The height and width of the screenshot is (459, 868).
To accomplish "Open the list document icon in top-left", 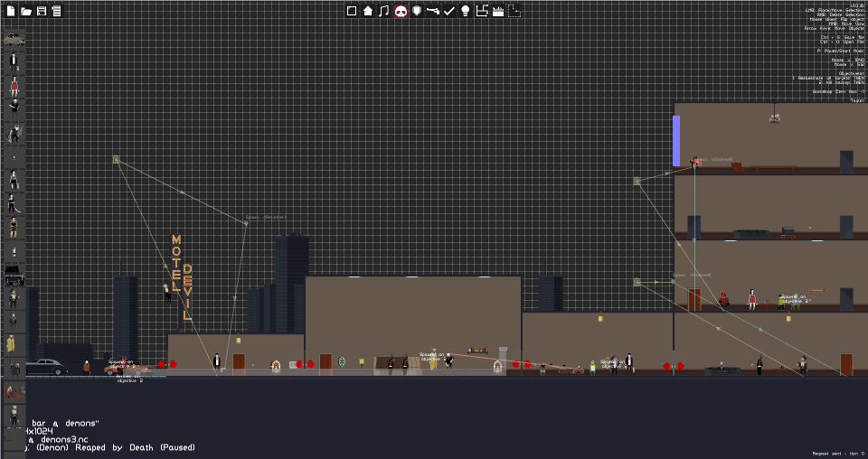I will pos(56,11).
